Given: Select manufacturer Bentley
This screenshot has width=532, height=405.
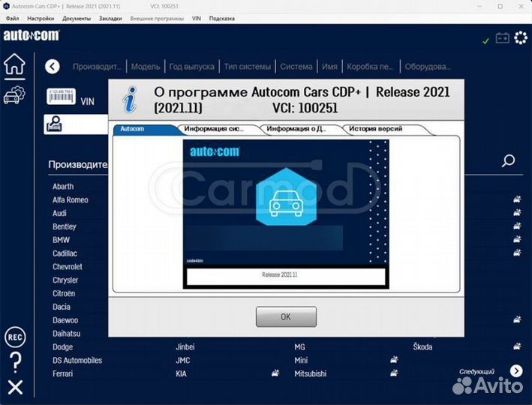Looking at the screenshot, I should (64, 226).
